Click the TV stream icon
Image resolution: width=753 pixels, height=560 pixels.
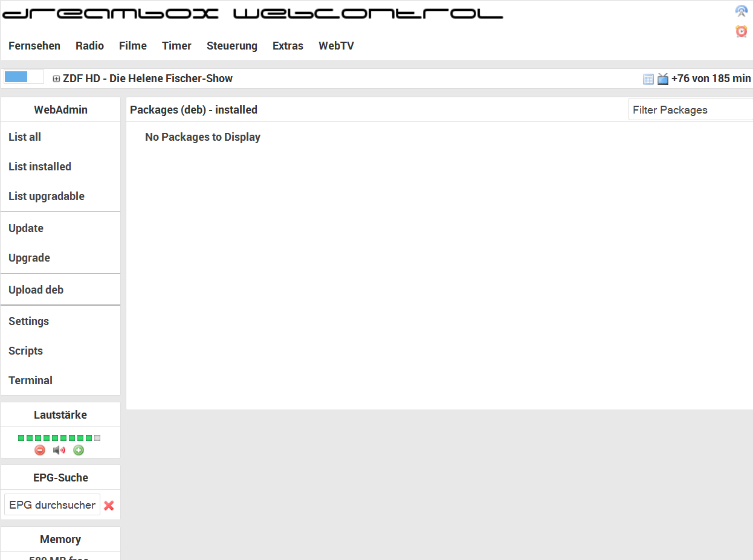coord(663,79)
